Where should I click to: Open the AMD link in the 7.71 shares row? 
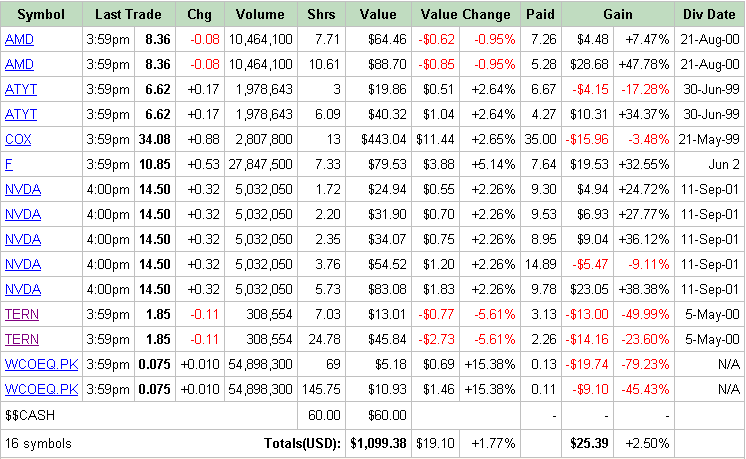click(19, 39)
